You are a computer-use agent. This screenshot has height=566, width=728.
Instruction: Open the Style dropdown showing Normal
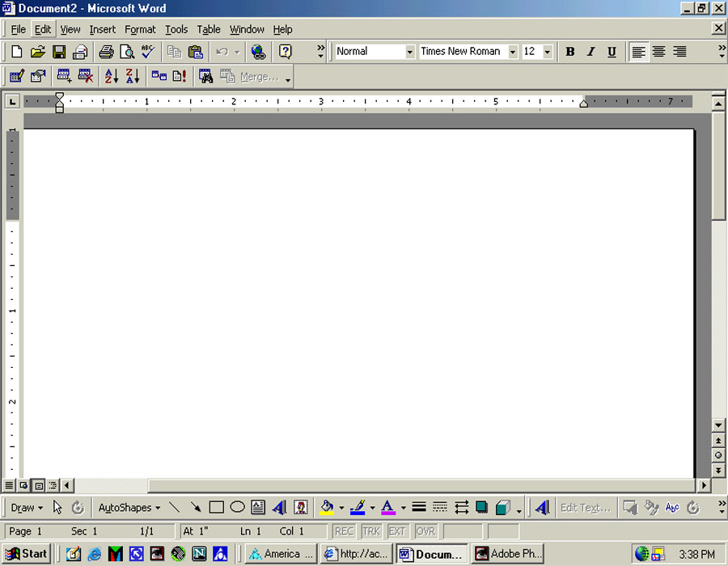pyautogui.click(x=409, y=52)
